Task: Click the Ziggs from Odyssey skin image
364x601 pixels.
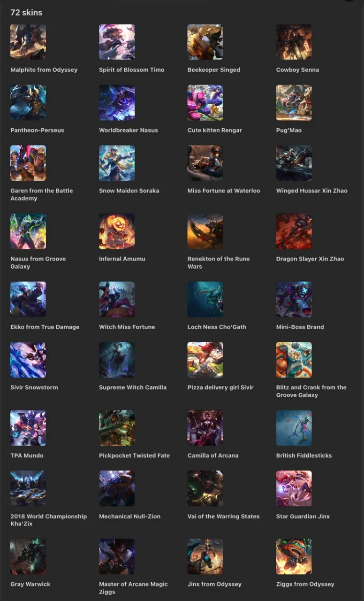Action: 294,557
